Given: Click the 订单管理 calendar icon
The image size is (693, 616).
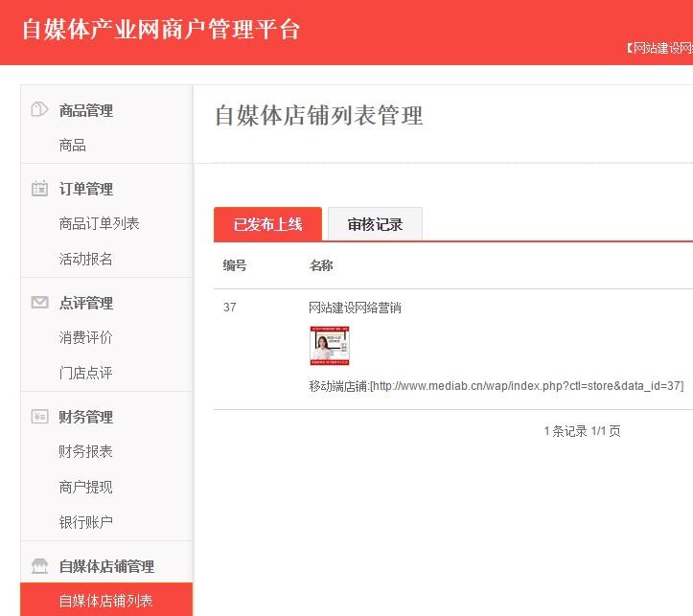Looking at the screenshot, I should (x=39, y=189).
